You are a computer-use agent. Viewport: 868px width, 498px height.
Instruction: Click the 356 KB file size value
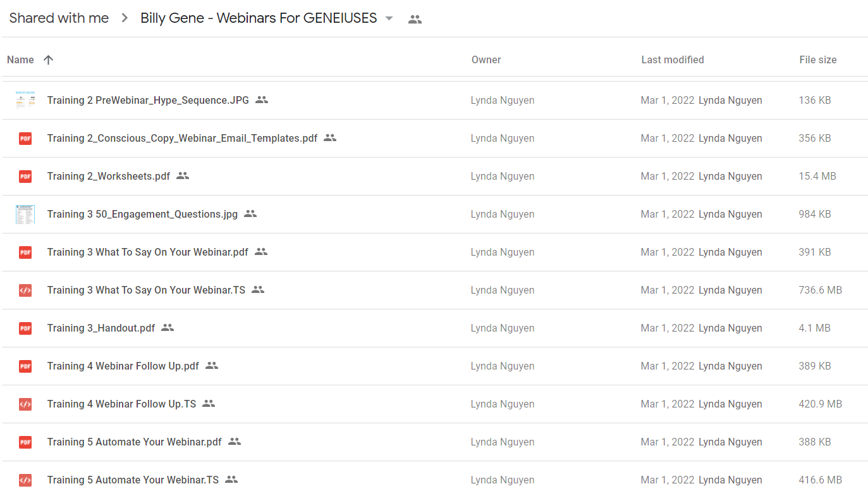pos(815,138)
